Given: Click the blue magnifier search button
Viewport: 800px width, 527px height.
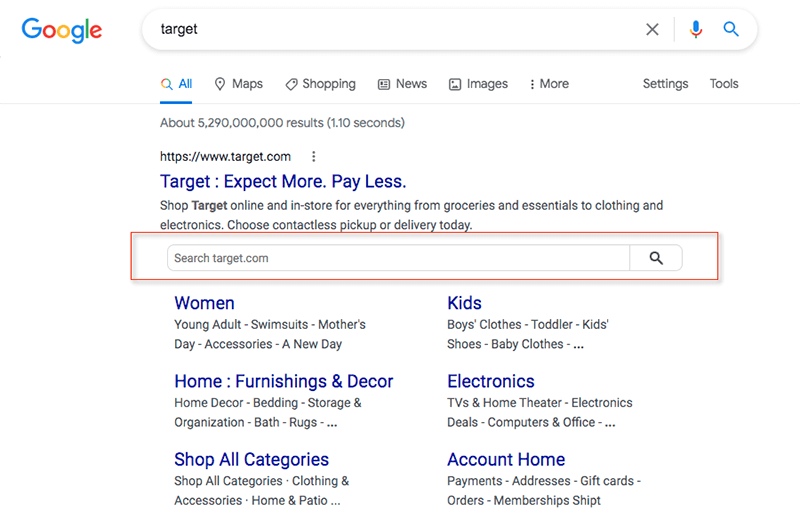Looking at the screenshot, I should click(x=731, y=29).
